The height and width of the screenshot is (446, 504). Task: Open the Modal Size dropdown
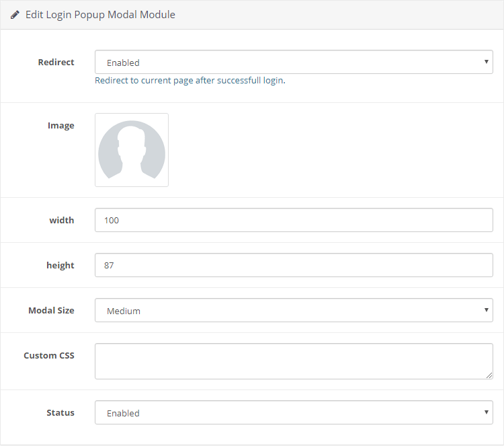click(x=294, y=310)
